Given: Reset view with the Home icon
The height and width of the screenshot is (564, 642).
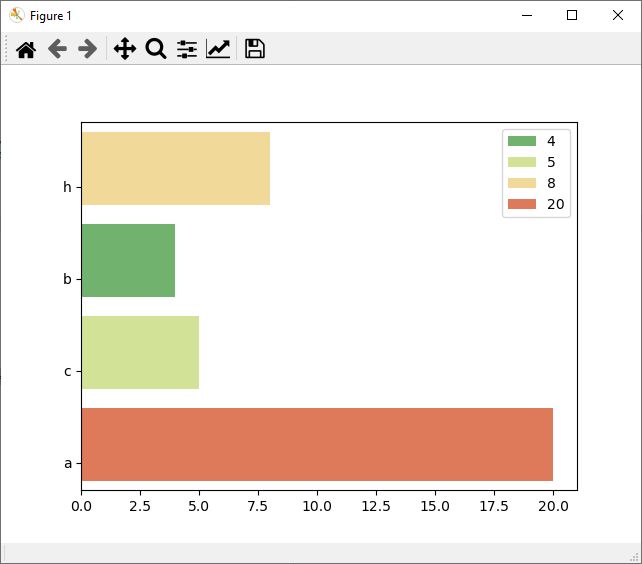Looking at the screenshot, I should click(x=26, y=50).
